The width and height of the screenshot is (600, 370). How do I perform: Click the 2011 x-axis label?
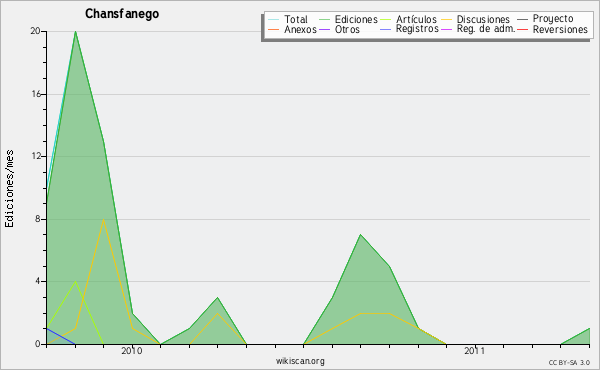click(x=474, y=350)
